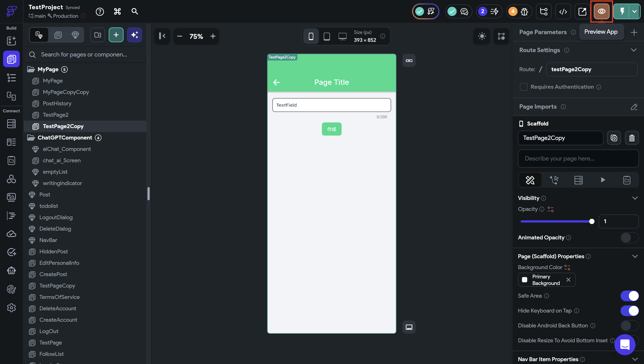
Task: Delete page with the trash icon
Action: 632,138
